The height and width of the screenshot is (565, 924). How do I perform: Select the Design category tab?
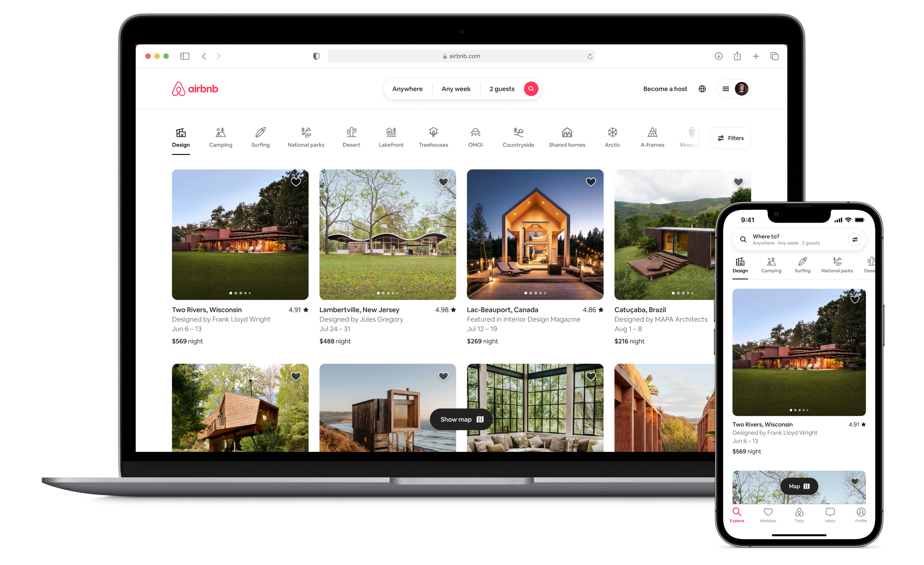point(180,137)
